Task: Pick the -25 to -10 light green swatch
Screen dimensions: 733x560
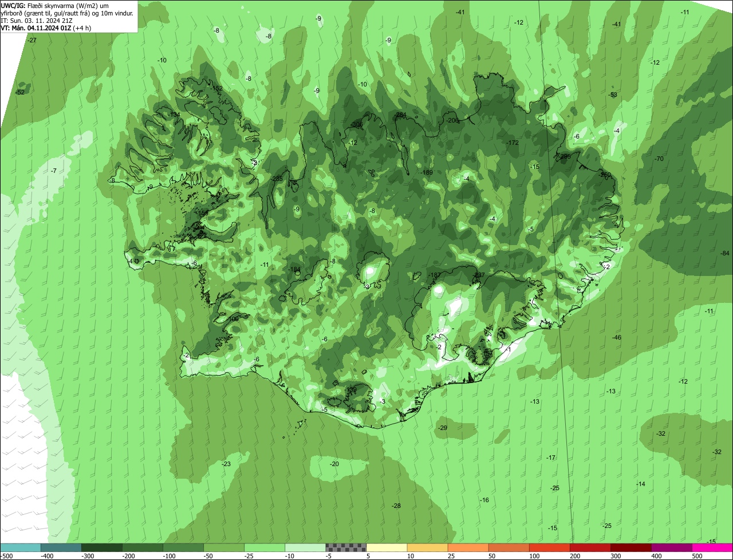Action: click(x=265, y=547)
